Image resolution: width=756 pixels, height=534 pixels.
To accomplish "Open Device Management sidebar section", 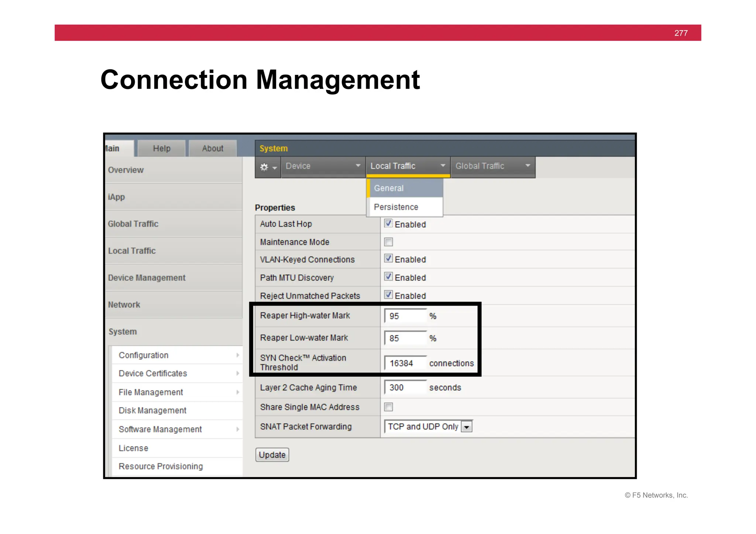I will [x=173, y=278].
